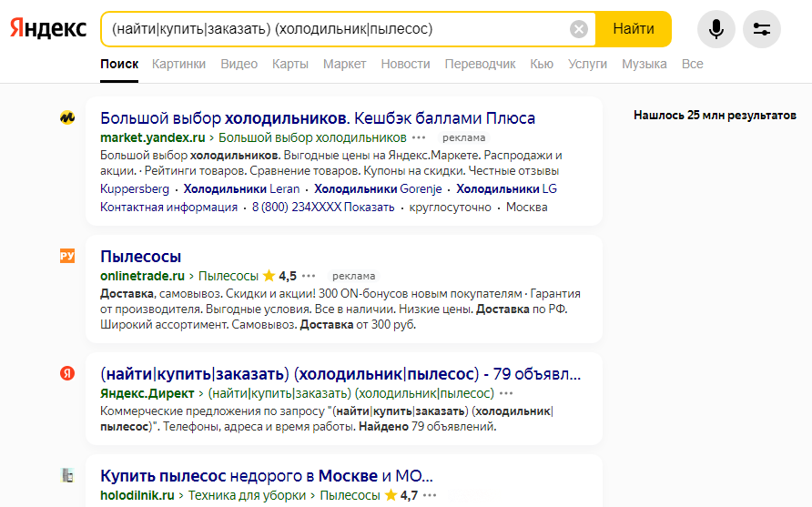Open the Холодильники Gorenje sitelink
This screenshot has width=812, height=507.
[378, 189]
